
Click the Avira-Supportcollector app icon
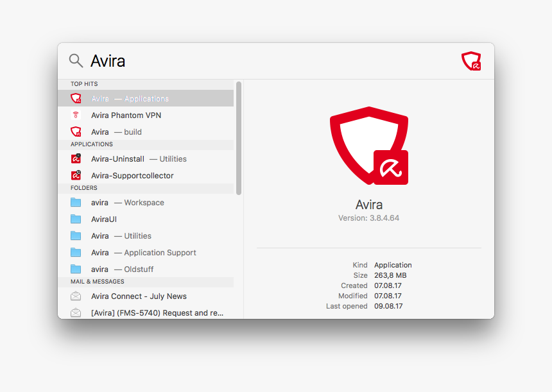point(76,175)
